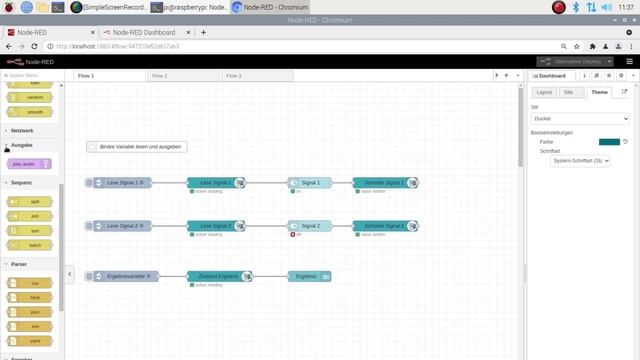Image resolution: width=640 pixels, height=360 pixels.
Task: Open a new Chromium browser tab
Action: point(203,32)
